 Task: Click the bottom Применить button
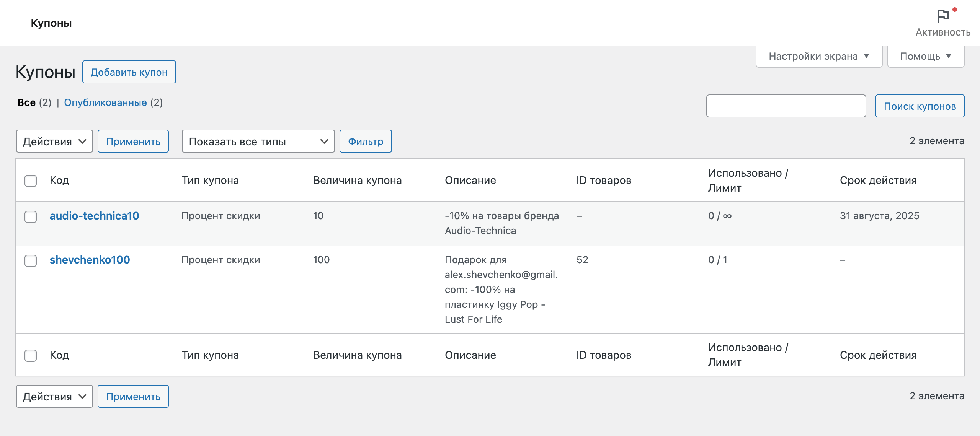click(133, 396)
